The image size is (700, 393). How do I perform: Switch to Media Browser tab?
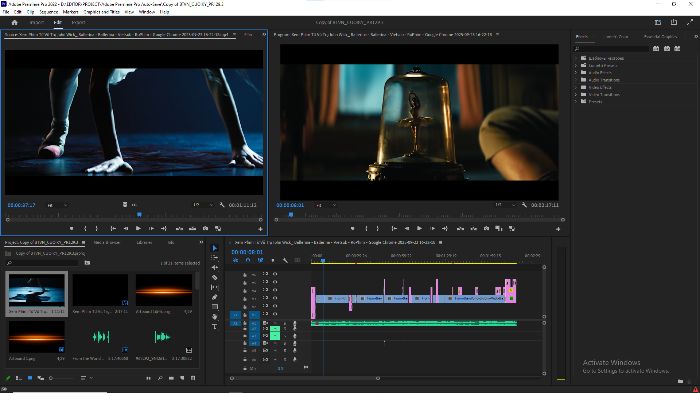(x=107, y=242)
